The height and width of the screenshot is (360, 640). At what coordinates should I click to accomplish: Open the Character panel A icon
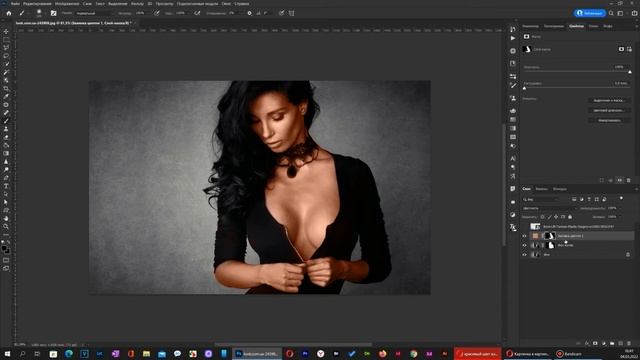pos(513,158)
